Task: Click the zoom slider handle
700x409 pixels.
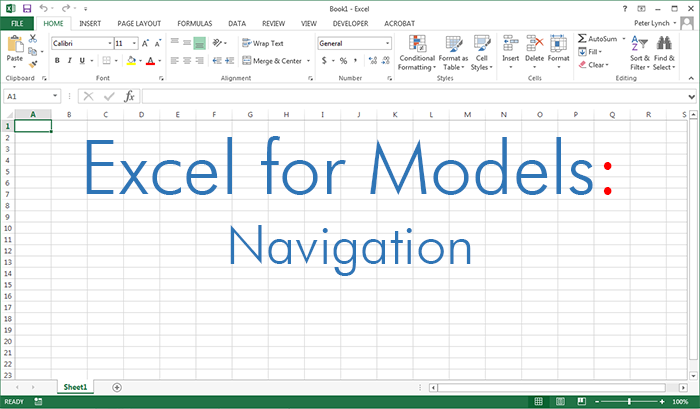Action: [629, 401]
